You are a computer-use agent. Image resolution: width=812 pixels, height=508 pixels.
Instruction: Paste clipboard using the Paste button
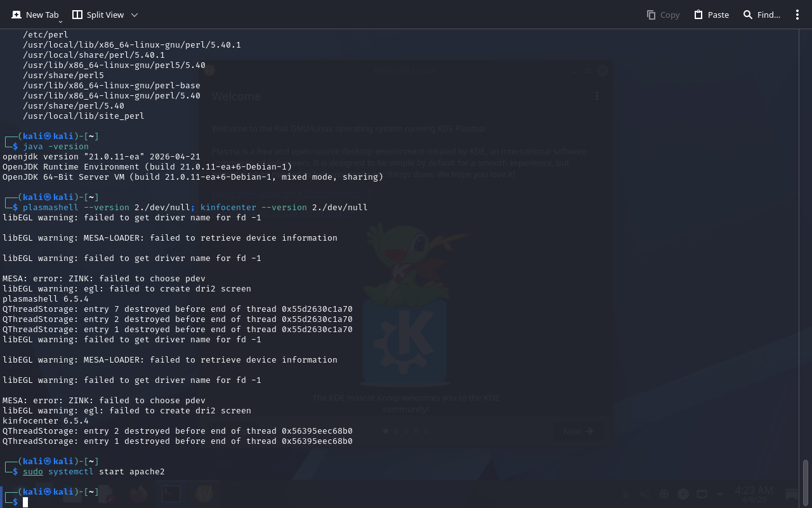[711, 15]
